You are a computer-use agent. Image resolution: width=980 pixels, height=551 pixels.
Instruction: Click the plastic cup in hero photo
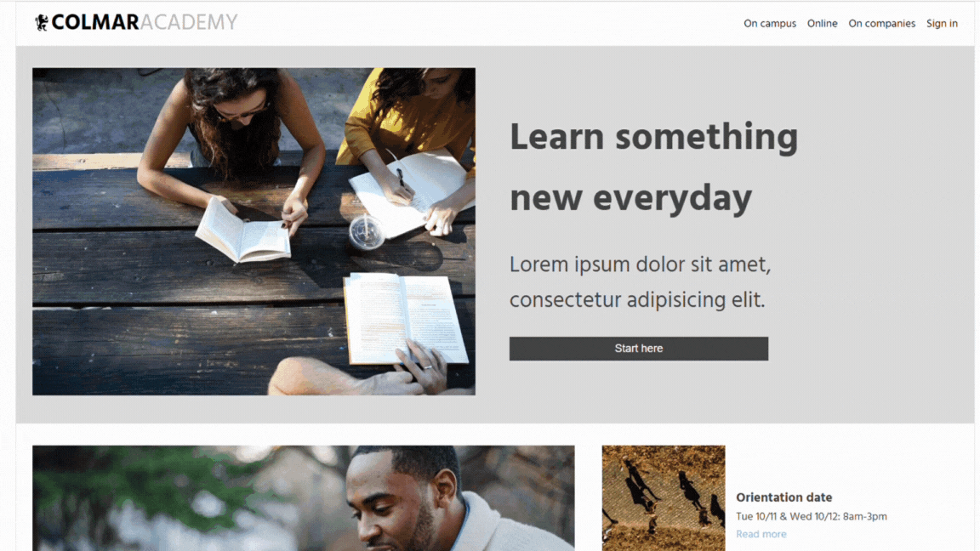pyautogui.click(x=366, y=232)
